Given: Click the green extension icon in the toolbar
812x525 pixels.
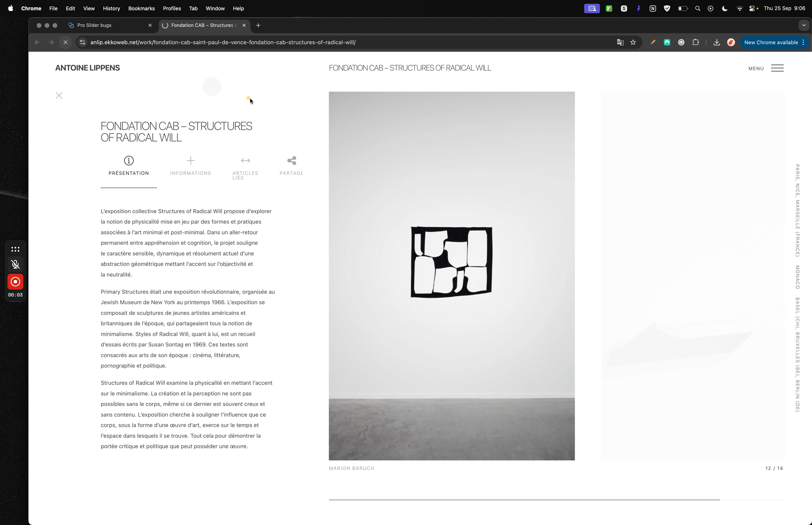Looking at the screenshot, I should 667,42.
